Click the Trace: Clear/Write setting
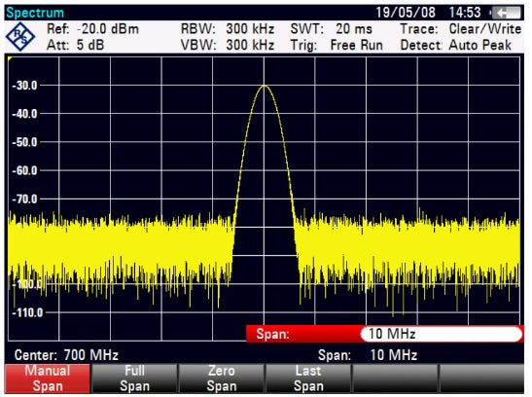532x397 pixels. [460, 29]
